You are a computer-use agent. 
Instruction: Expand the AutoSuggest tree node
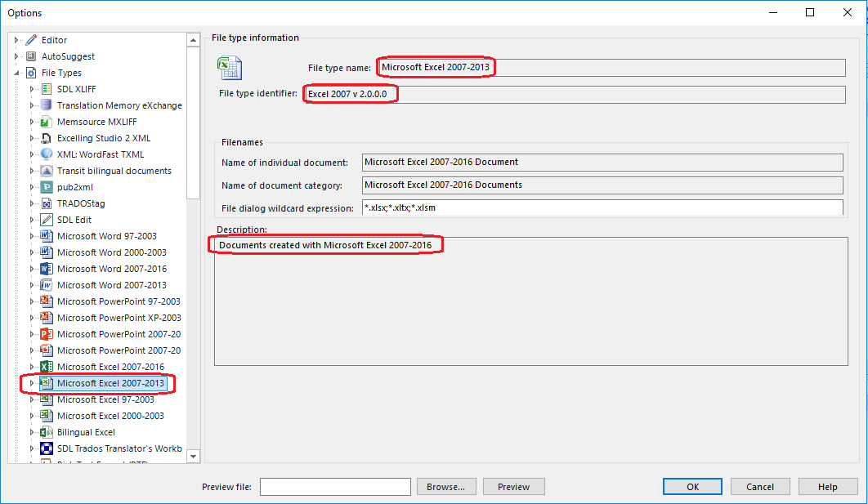[16, 56]
